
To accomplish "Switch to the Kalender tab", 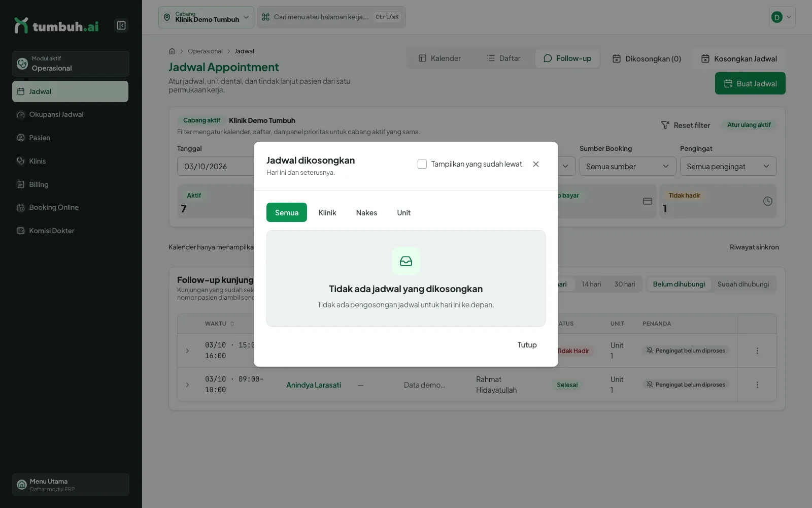I will (439, 58).
